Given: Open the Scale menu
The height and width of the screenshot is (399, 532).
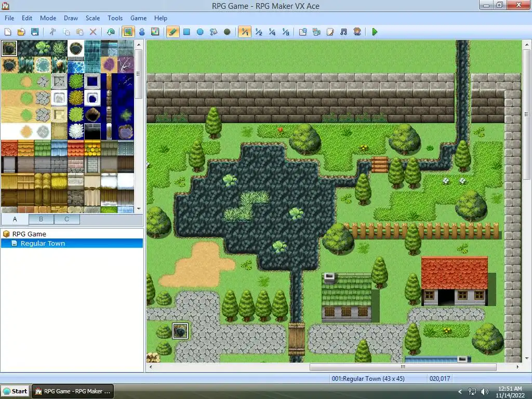Looking at the screenshot, I should coord(92,18).
